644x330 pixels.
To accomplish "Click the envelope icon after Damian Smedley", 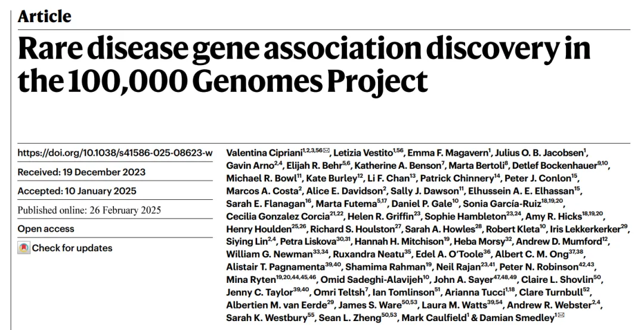I will 560,317.
